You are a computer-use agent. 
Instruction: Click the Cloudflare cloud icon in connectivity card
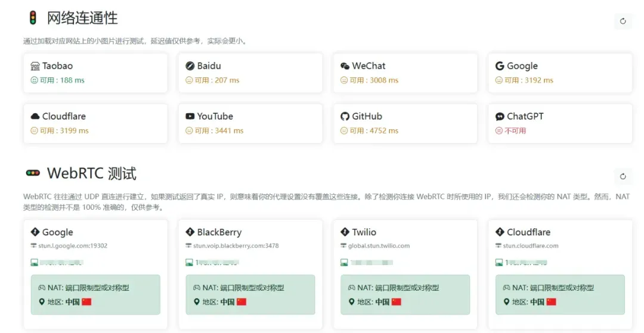pyautogui.click(x=35, y=117)
